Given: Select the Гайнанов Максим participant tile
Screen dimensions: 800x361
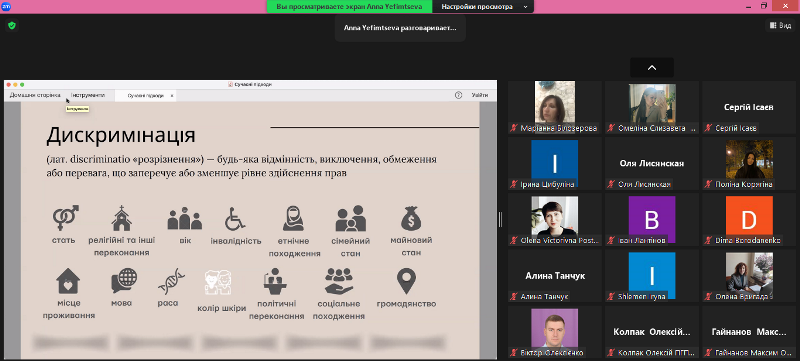Looking at the screenshot, I should click(749, 332).
